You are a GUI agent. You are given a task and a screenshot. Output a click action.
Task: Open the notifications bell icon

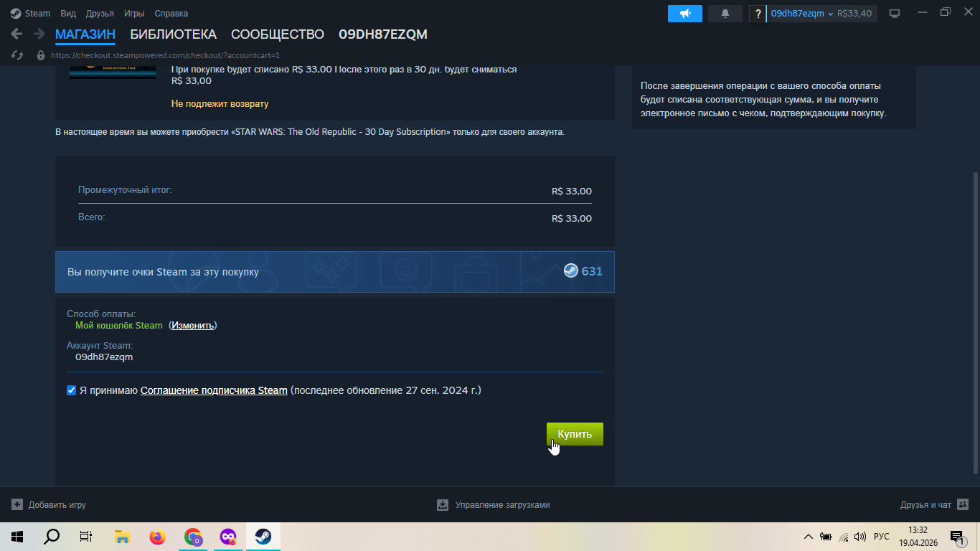click(x=725, y=14)
